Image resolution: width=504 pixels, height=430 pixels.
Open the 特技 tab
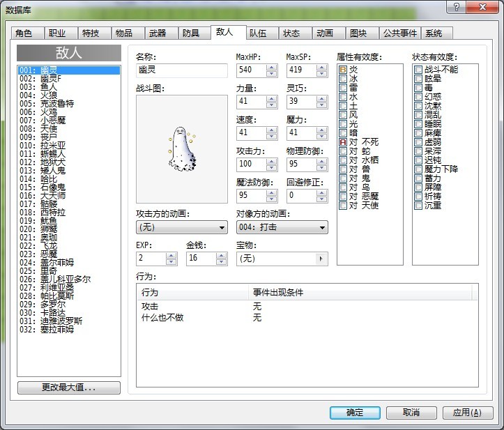tap(94, 33)
